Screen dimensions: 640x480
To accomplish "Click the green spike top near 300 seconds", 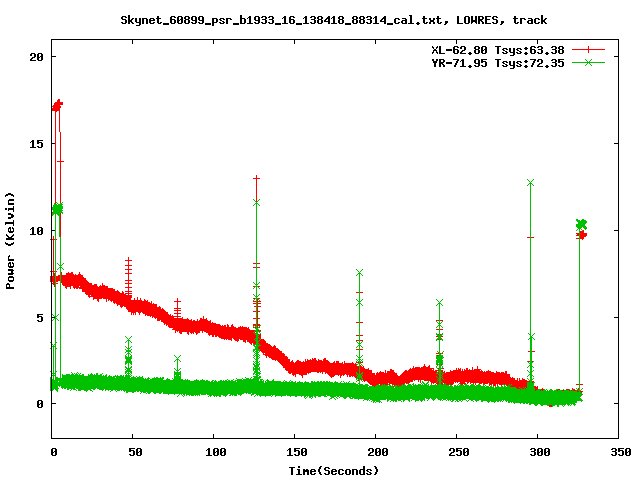I will point(530,182).
